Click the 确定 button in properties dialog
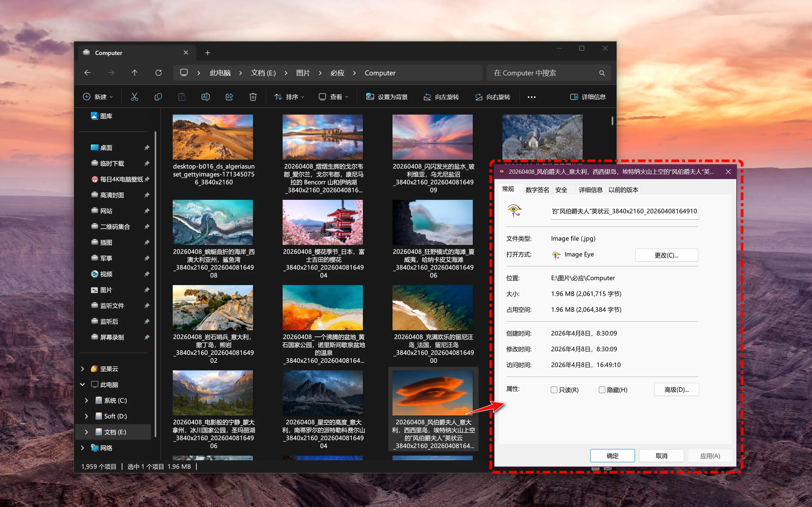This screenshot has height=507, width=812. 612,456
